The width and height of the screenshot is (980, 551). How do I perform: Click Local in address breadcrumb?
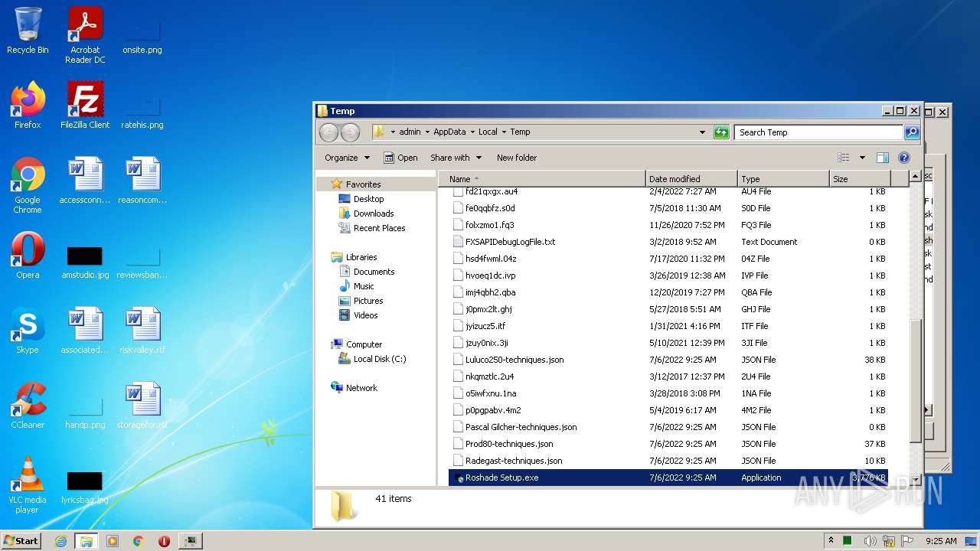488,132
